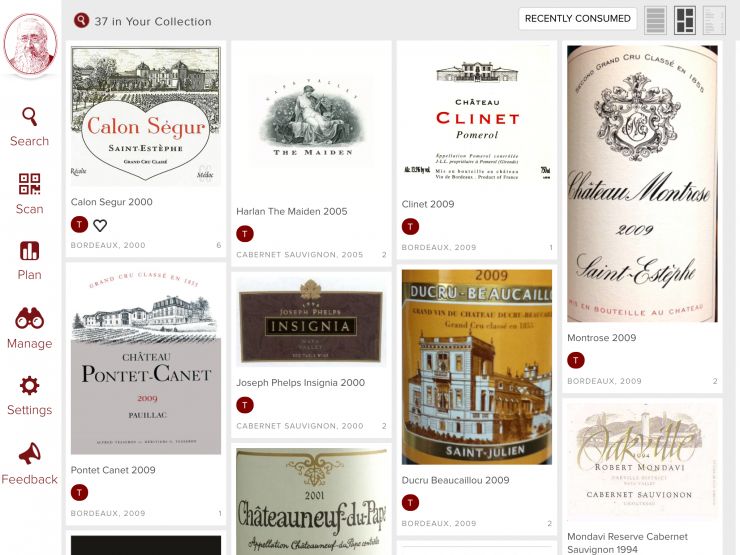The height and width of the screenshot is (555, 740).
Task: Switch to tiled grid view layout icon
Action: point(685,20)
